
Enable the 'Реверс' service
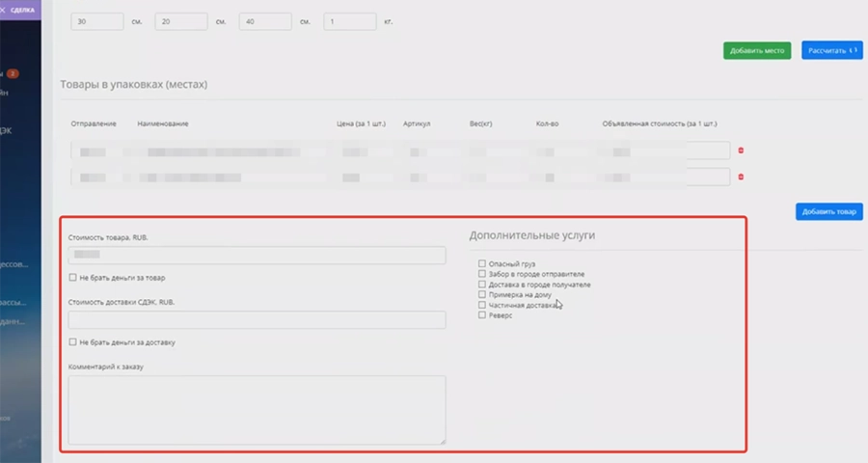(x=482, y=315)
